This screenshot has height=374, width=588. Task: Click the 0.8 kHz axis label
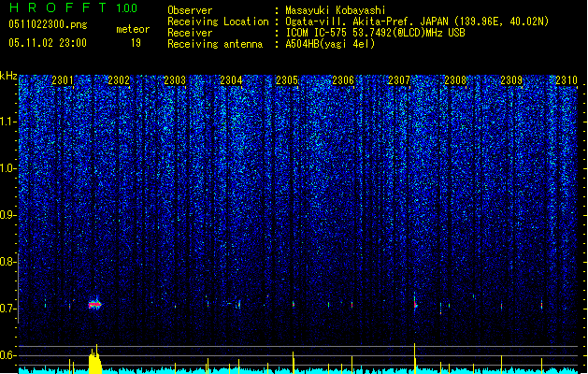coord(7,262)
